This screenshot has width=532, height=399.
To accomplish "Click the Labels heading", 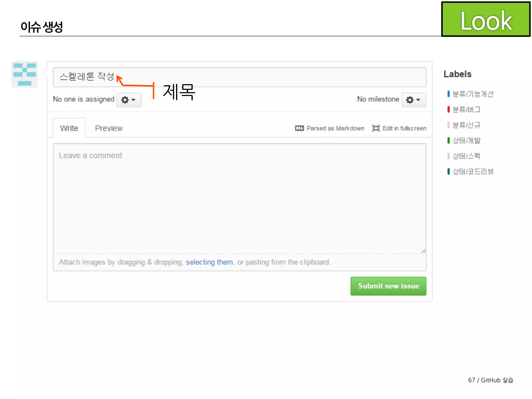I will [457, 74].
